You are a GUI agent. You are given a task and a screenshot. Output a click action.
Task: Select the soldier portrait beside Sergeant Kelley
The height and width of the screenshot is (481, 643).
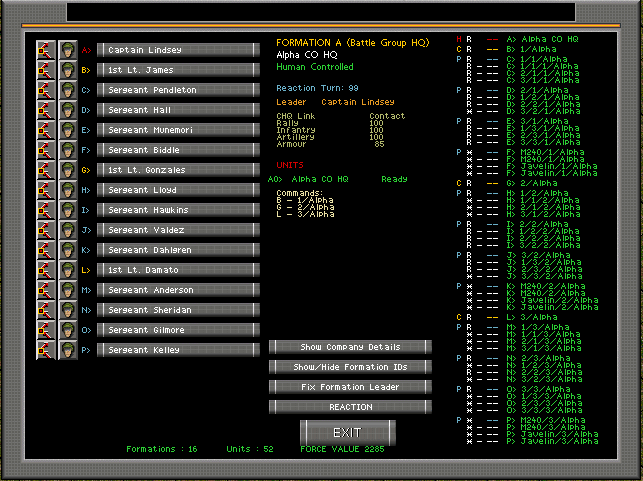coord(68,350)
